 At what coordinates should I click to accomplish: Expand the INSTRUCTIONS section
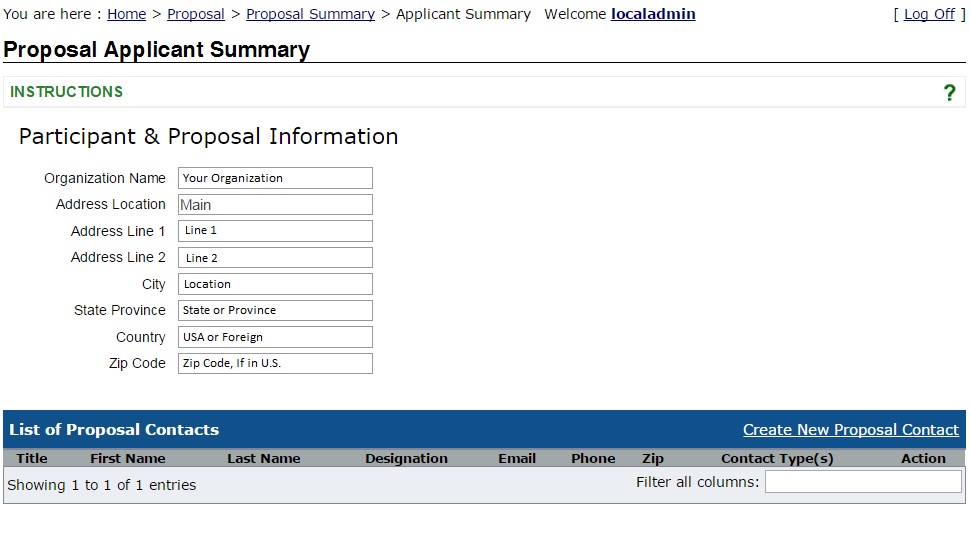point(67,92)
